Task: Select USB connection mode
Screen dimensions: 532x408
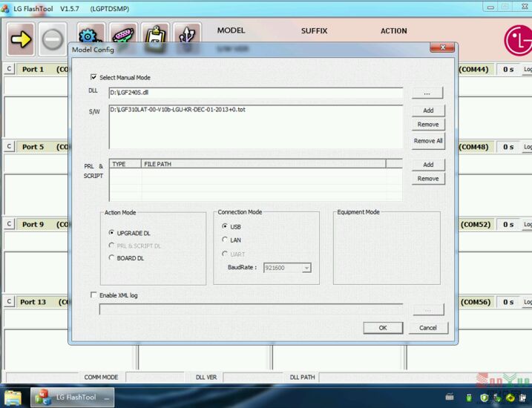Action: coord(225,226)
